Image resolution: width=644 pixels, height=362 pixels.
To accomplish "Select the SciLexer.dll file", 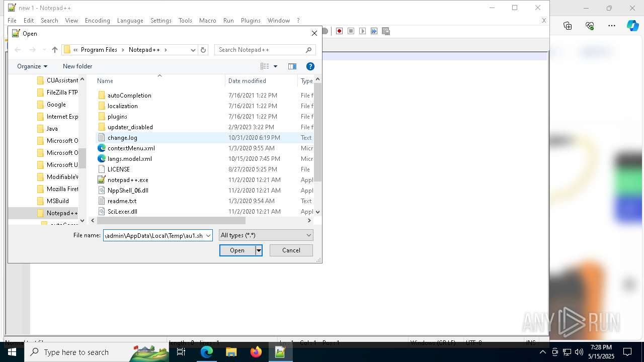I will coord(122,212).
